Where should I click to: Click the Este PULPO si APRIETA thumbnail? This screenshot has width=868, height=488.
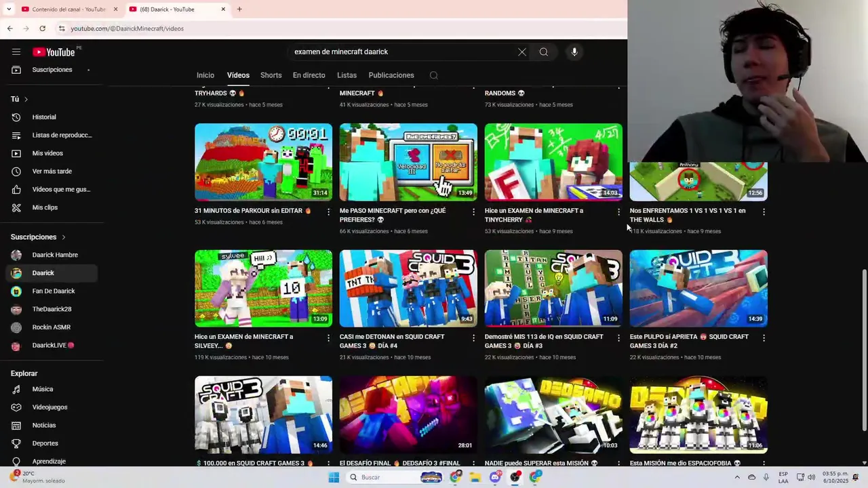[698, 288]
